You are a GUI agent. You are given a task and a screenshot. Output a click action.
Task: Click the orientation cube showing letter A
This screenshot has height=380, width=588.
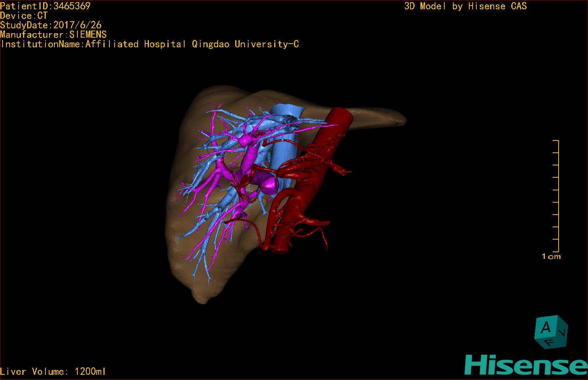551,332
